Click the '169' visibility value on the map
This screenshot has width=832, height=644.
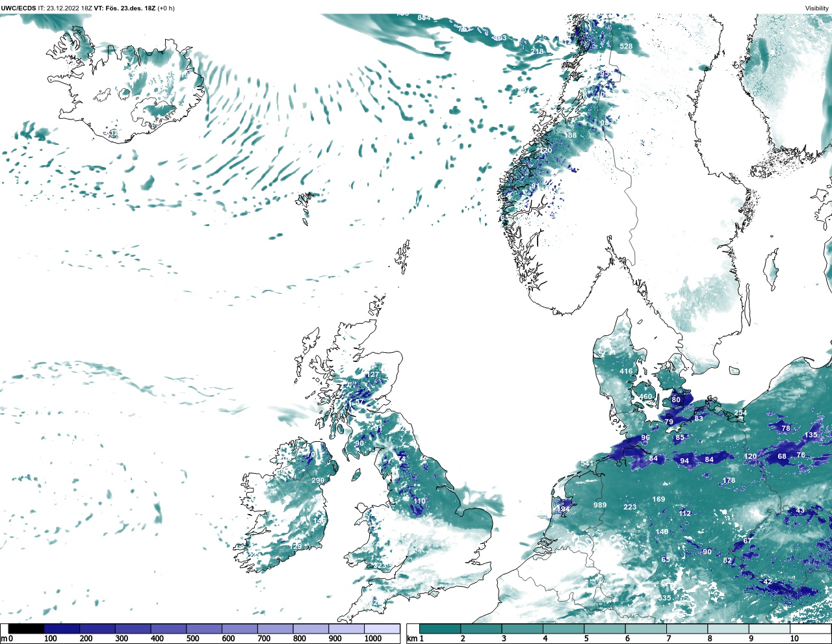click(x=659, y=500)
